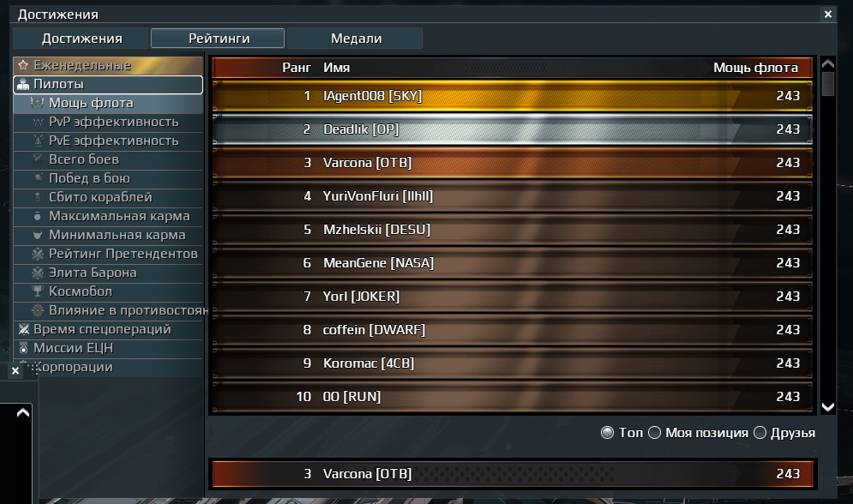Image resolution: width=853 pixels, height=504 pixels.
Task: Click the Рейтинг Претендентов emblem icon
Action: (38, 254)
